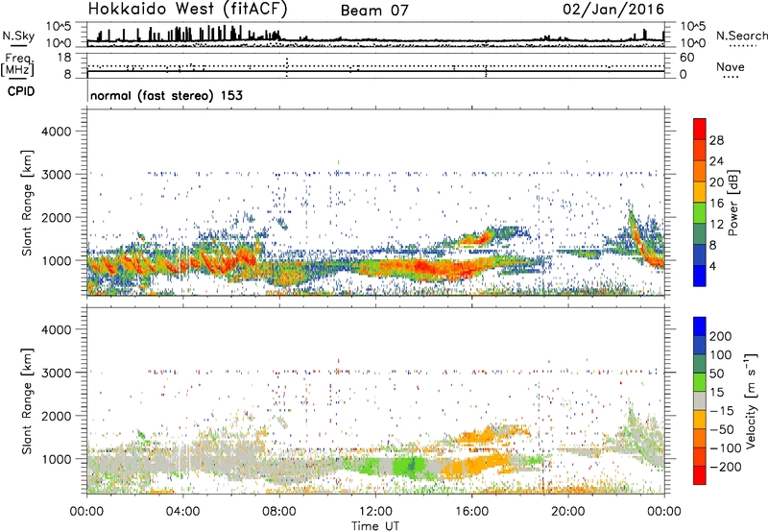Click the '1000' tick on velocity panel

pos(56,459)
